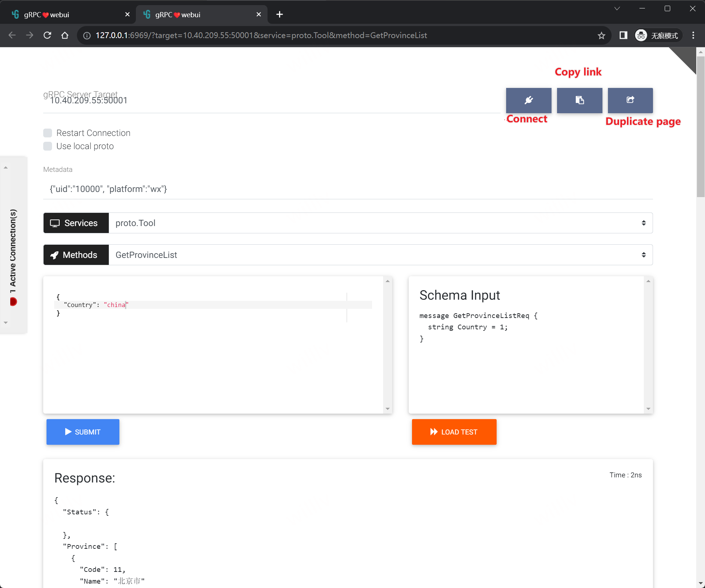Click the SUBMIT button
The width and height of the screenshot is (705, 588).
click(x=82, y=432)
